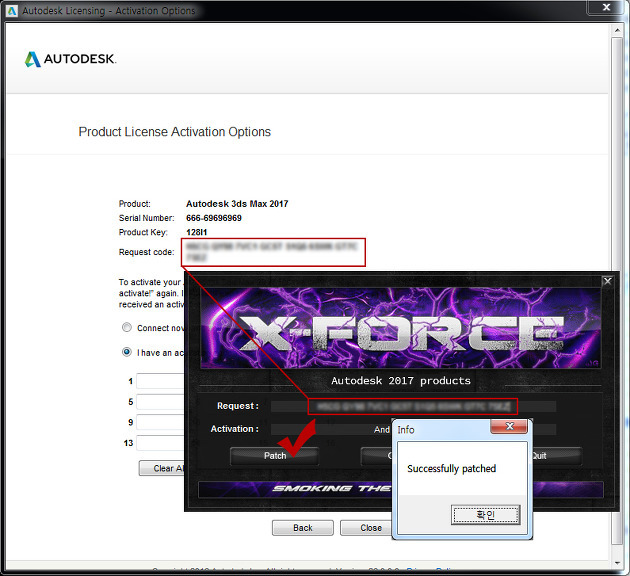Confirm the Successfully patched Info dialog
Image resolution: width=630 pixels, height=576 pixels.
tap(485, 515)
